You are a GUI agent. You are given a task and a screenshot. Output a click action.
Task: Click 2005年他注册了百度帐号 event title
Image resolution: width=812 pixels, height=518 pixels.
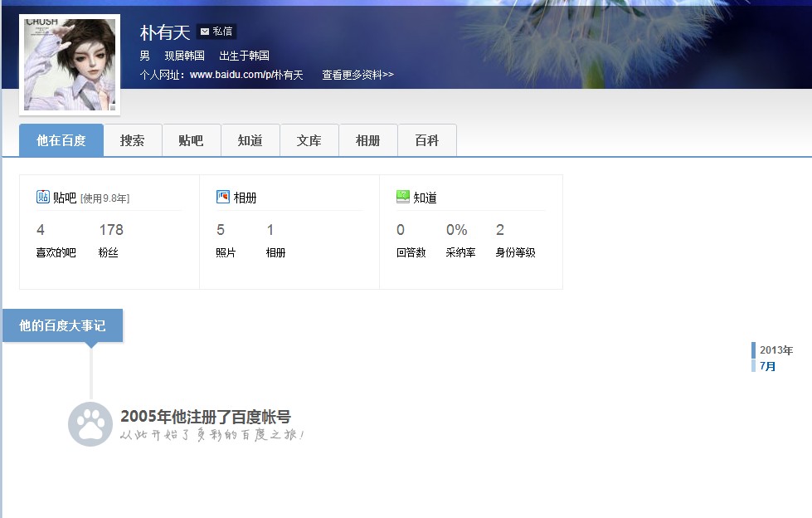pyautogui.click(x=206, y=417)
